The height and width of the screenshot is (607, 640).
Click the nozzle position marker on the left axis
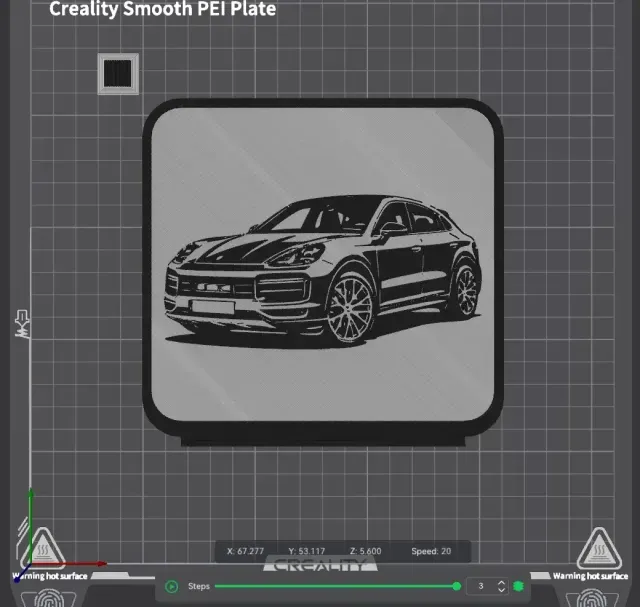(22, 324)
